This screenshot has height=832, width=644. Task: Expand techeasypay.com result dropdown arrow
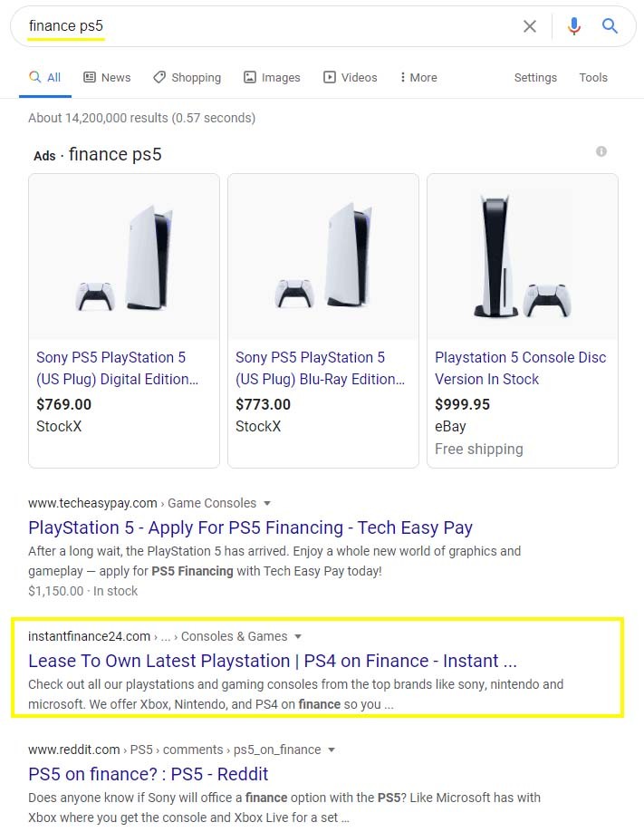267,503
